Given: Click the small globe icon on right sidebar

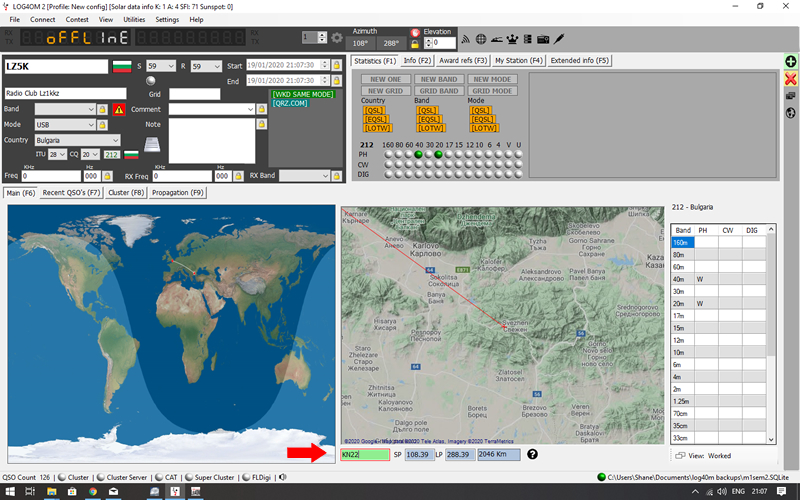Looking at the screenshot, I should 790,113.
